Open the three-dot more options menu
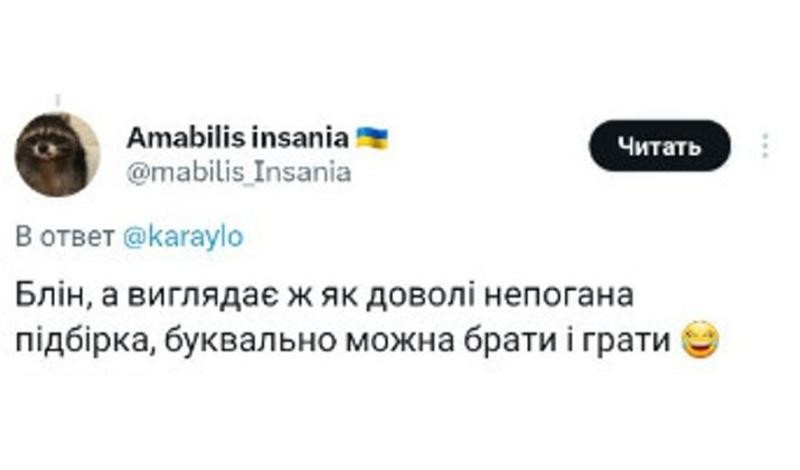 click(765, 145)
